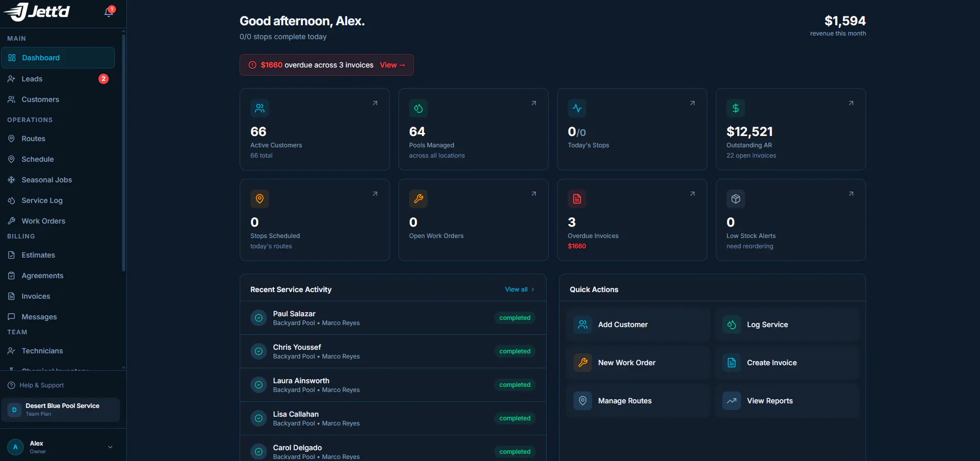Click Paul Salazar's completed check icon
The width and height of the screenshot is (980, 461).
pyautogui.click(x=259, y=318)
